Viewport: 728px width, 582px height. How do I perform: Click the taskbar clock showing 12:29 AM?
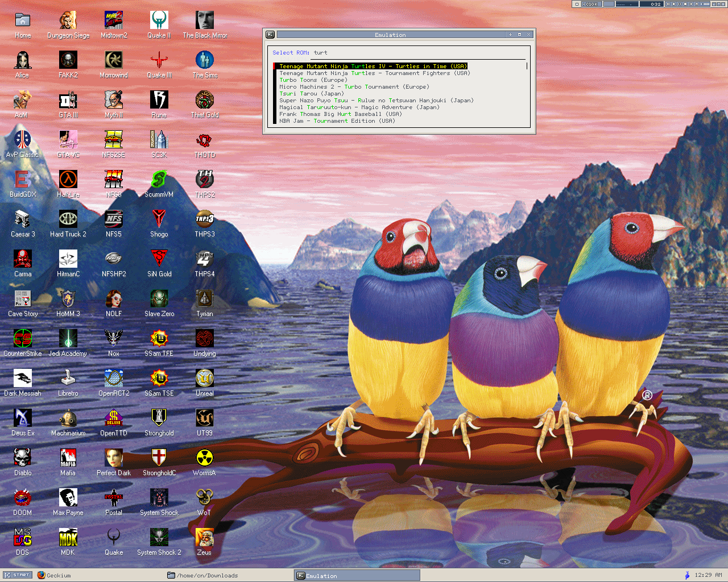click(708, 575)
